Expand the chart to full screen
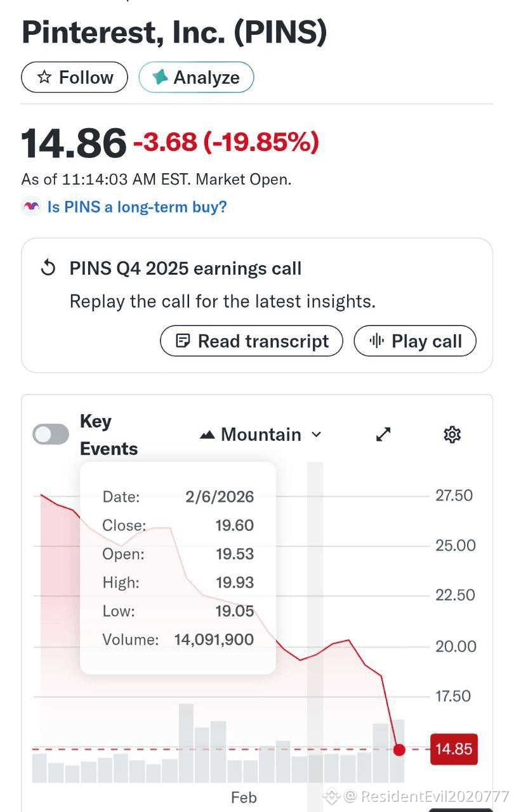The height and width of the screenshot is (812, 514). pos(383,435)
